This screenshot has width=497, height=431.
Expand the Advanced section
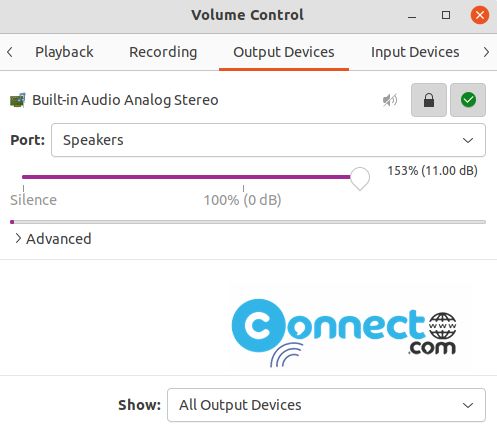click(x=53, y=239)
